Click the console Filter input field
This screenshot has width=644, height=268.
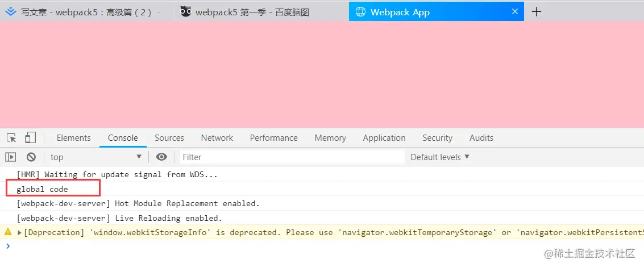click(292, 157)
